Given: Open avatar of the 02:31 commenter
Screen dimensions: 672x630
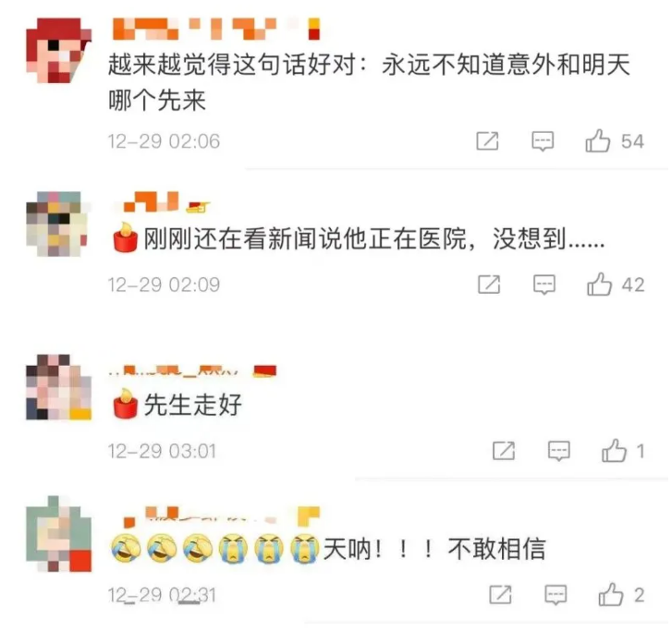Looking at the screenshot, I should 59,534.
